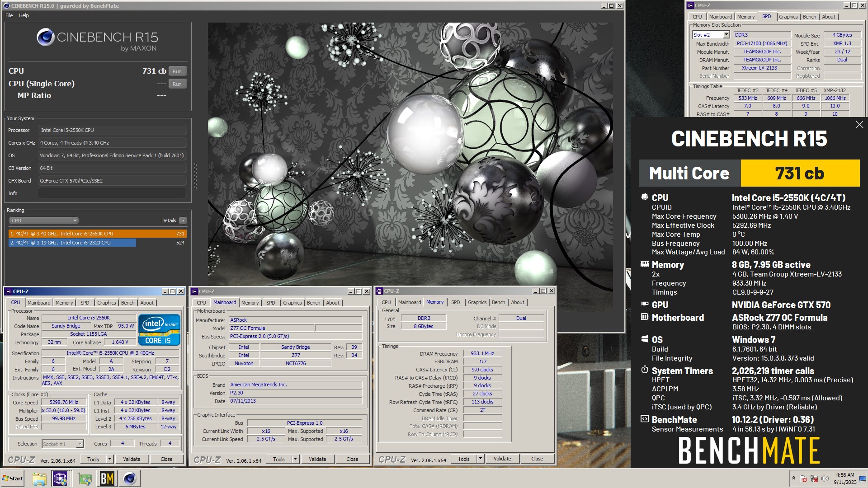Switch to Graphics tab in SPD CPU-Z window
This screenshot has width=868, height=488.
[788, 17]
